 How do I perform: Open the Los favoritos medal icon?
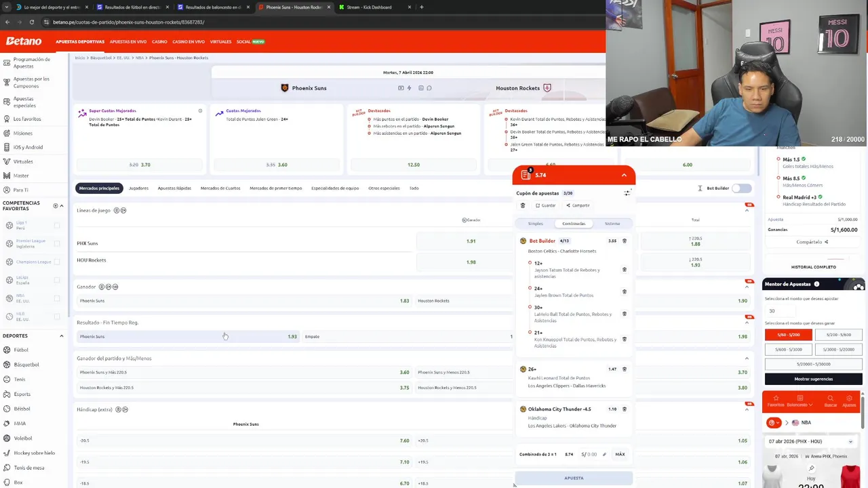(x=7, y=119)
